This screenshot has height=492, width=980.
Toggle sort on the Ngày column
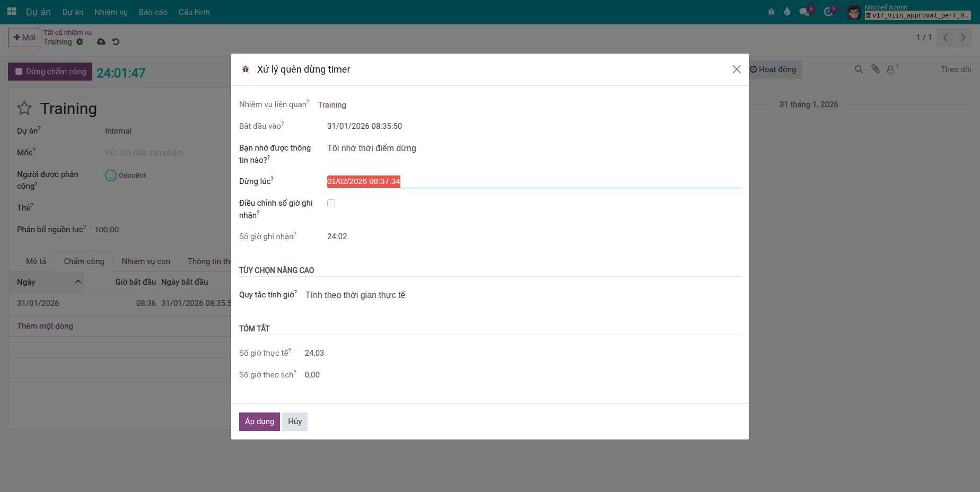click(48, 282)
